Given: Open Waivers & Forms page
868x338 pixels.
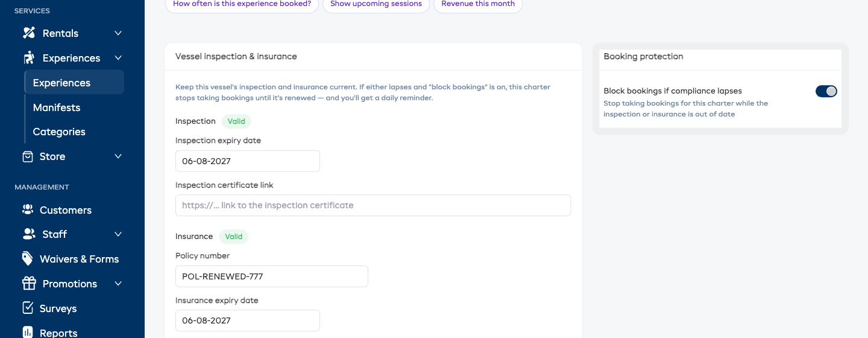Looking at the screenshot, I should point(79,259).
